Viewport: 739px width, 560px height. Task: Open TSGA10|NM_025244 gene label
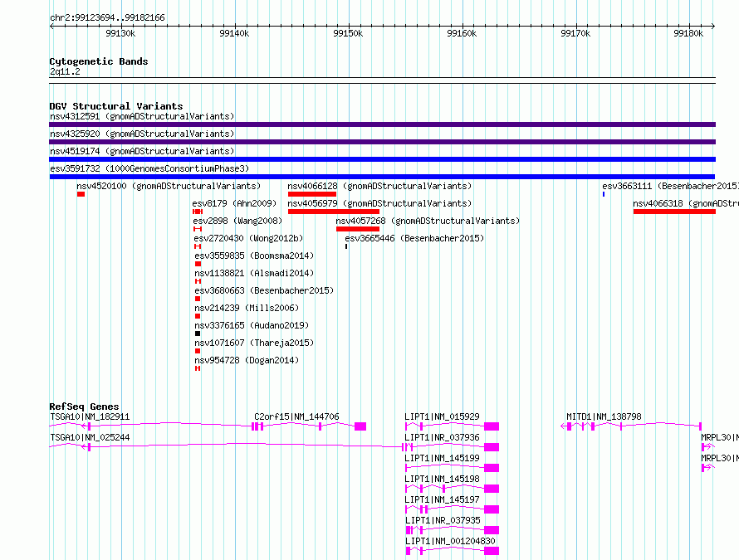[x=90, y=437]
